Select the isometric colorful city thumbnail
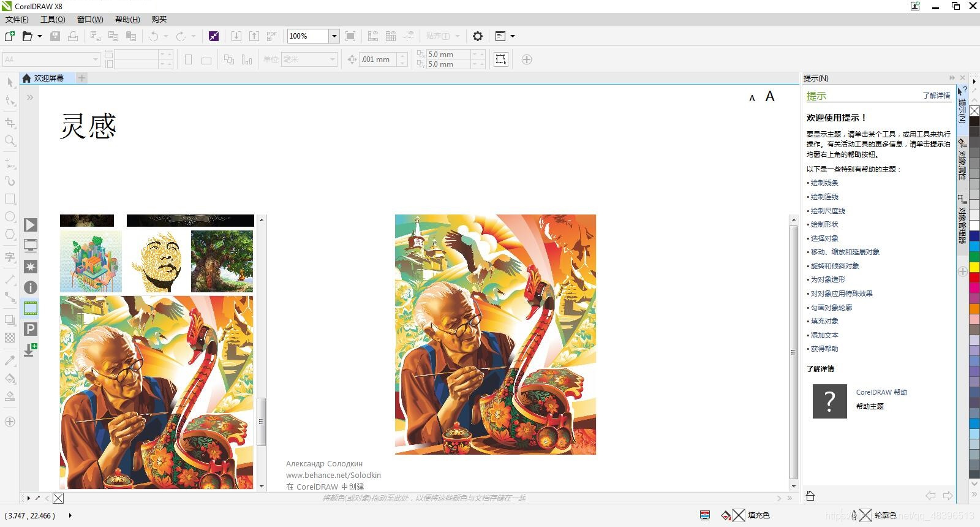The width and height of the screenshot is (980, 527). (x=91, y=262)
